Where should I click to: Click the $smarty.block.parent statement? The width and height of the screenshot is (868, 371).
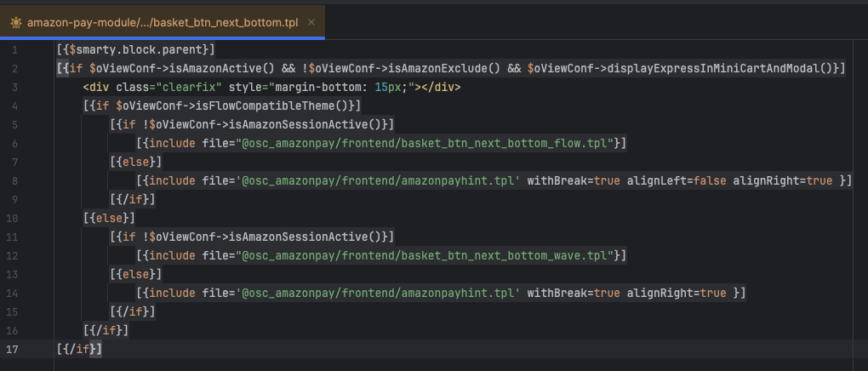point(136,51)
